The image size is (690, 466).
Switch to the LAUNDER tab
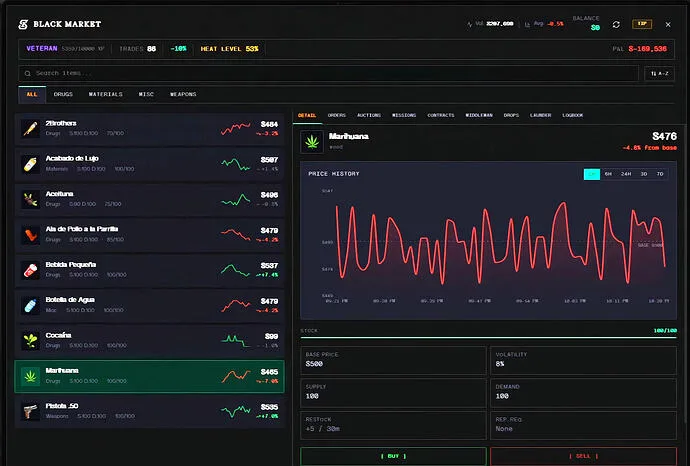tap(540, 115)
